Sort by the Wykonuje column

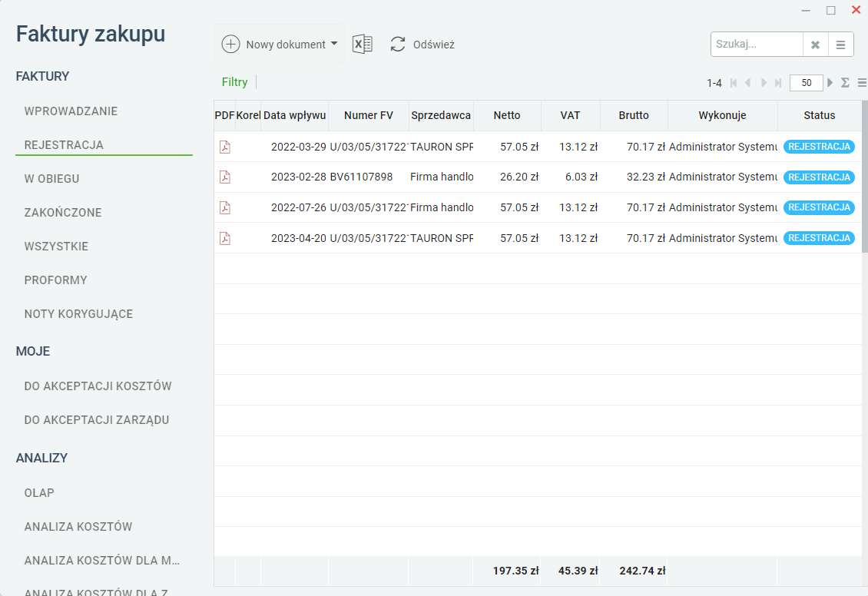[722, 116]
